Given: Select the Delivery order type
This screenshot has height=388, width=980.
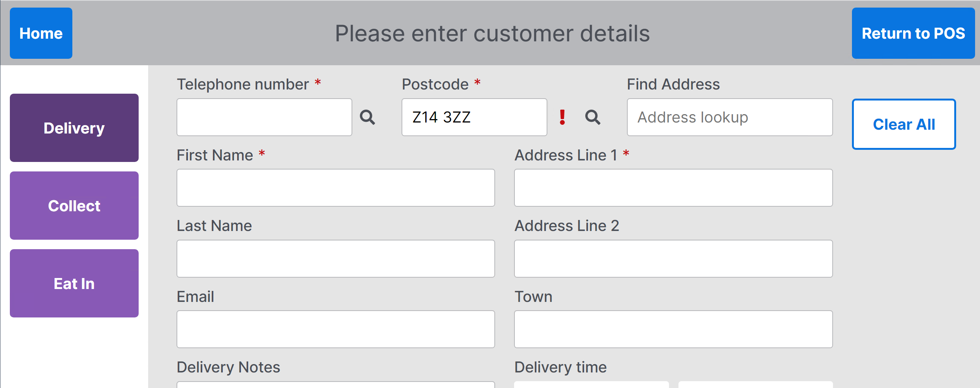Looking at the screenshot, I should 74,128.
